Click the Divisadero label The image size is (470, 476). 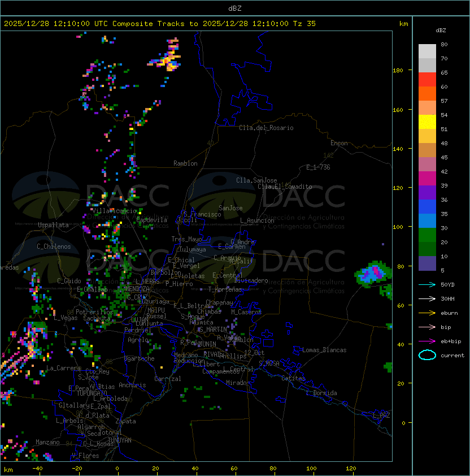pyautogui.click(x=251, y=280)
